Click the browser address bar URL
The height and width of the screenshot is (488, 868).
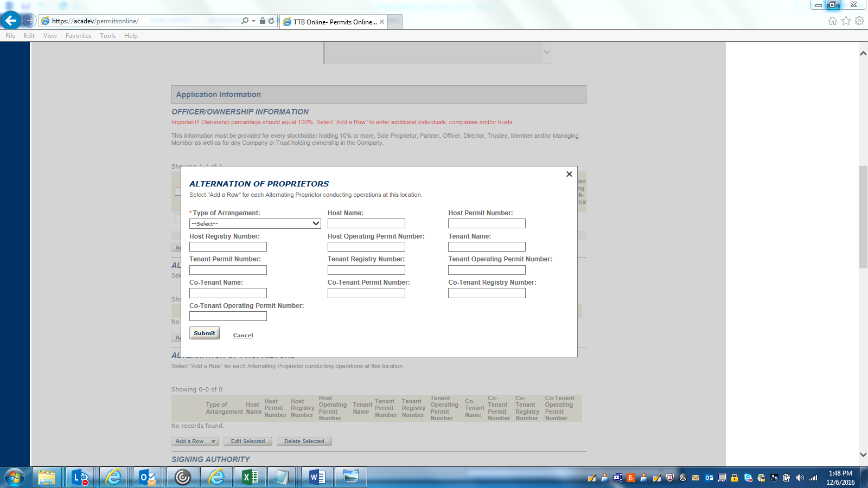click(x=95, y=21)
